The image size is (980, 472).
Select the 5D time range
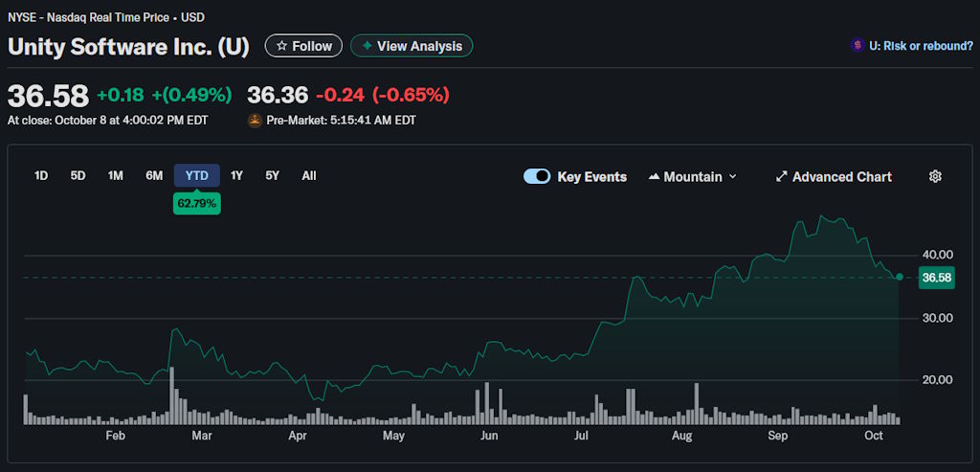coord(78,175)
